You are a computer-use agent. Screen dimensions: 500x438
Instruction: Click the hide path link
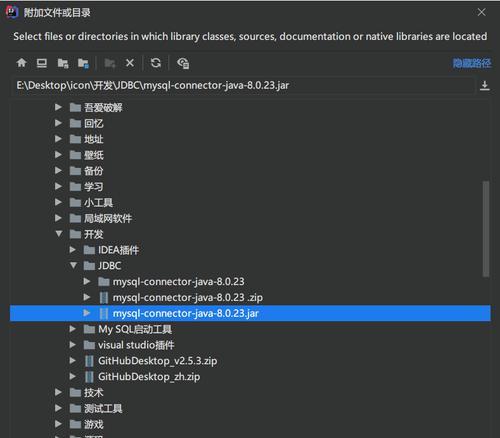[472, 63]
